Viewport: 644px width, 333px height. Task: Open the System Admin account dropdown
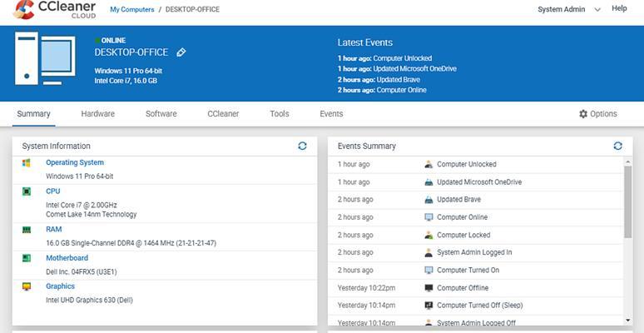click(x=569, y=9)
